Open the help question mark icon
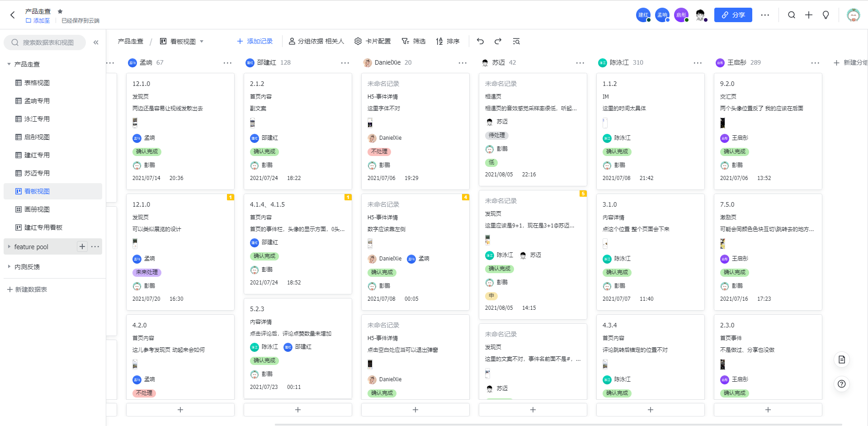Screen dimensions: 868x426 pyautogui.click(x=841, y=384)
